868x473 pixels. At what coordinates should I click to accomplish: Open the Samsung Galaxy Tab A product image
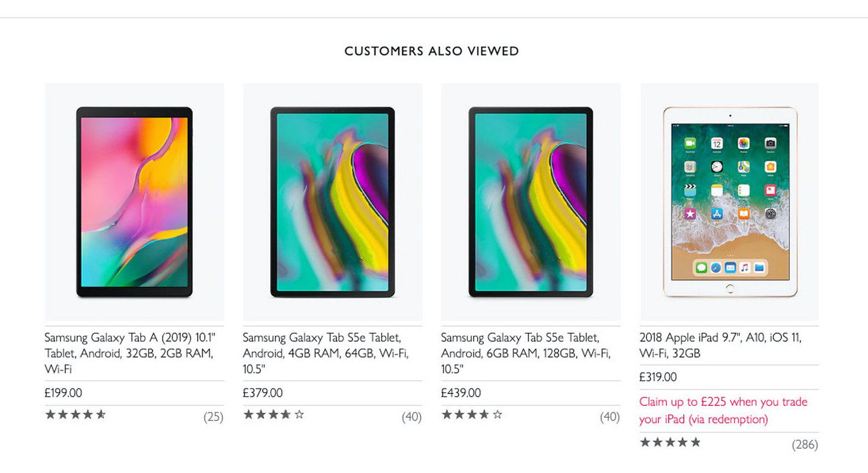[134, 202]
